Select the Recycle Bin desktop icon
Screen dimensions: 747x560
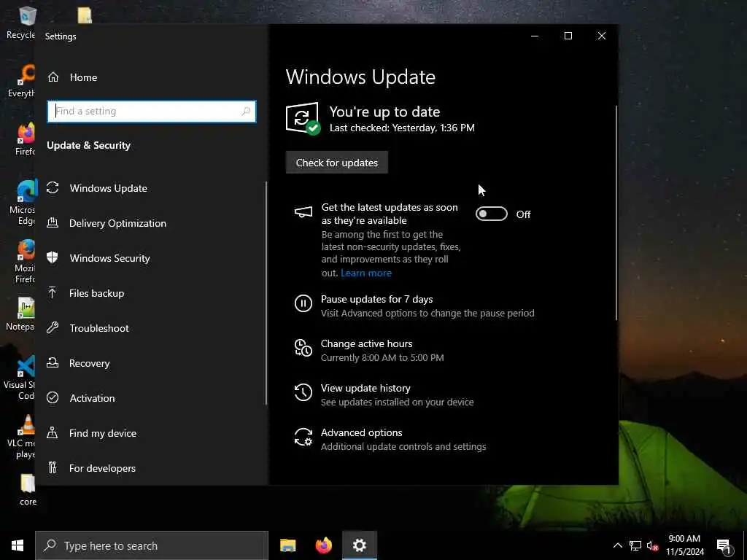[x=21, y=23]
